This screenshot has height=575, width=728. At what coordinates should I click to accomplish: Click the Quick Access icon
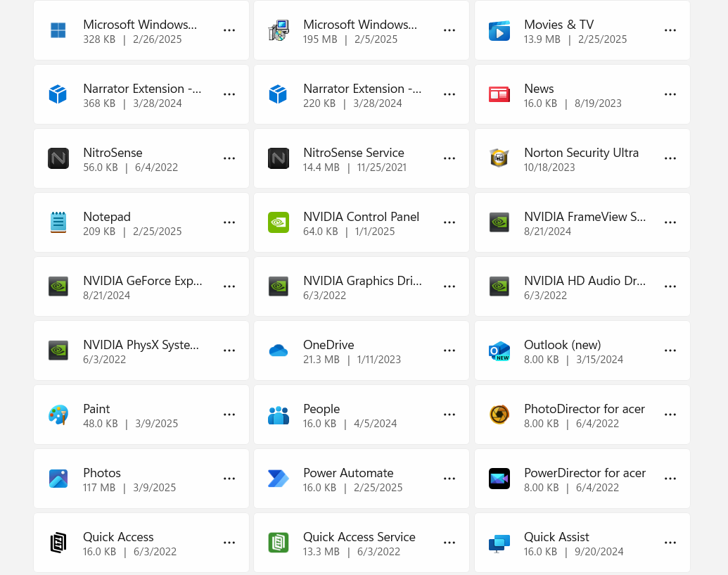(58, 543)
